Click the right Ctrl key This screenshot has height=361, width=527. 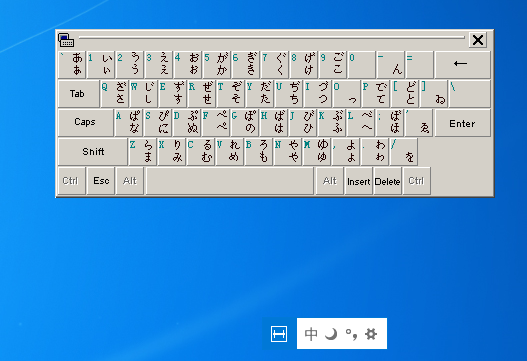(416, 181)
